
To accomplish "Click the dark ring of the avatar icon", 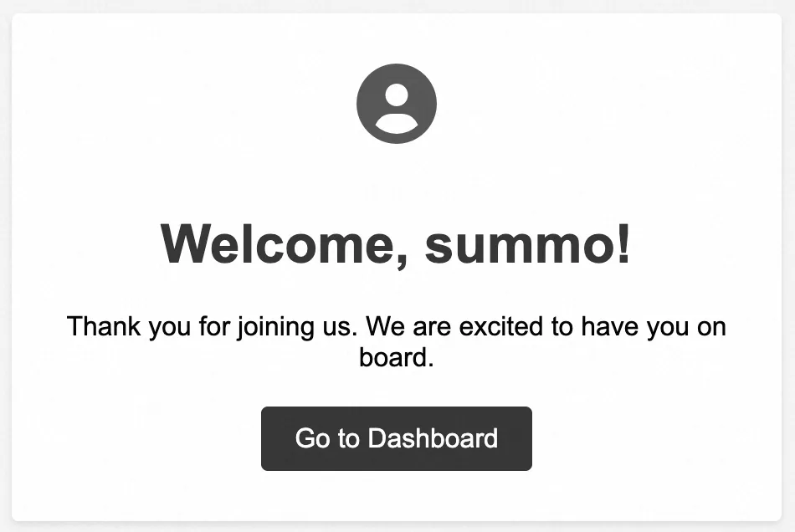I will point(365,104).
